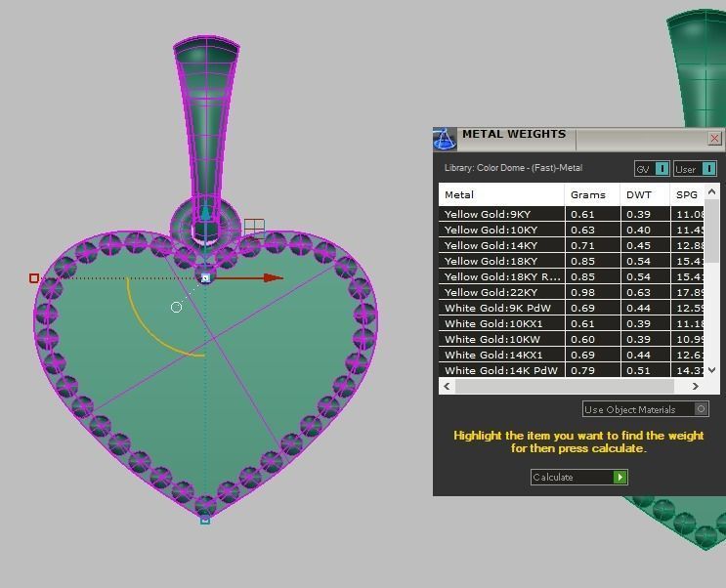Click the Calculate button
This screenshot has height=588, width=726.
coord(579,477)
